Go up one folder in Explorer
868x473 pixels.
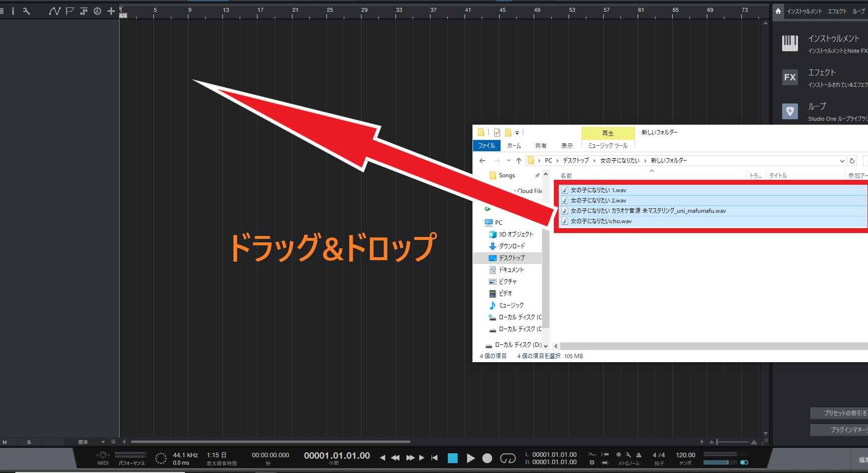click(519, 161)
